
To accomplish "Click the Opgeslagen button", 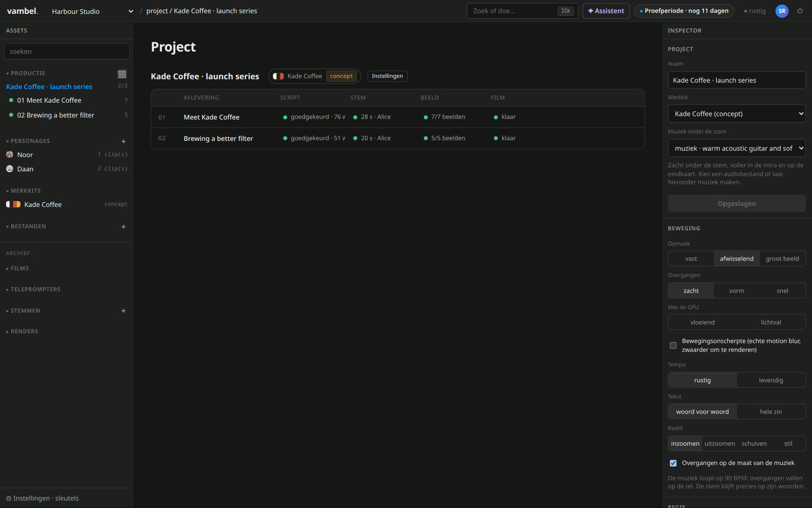I will point(737,203).
